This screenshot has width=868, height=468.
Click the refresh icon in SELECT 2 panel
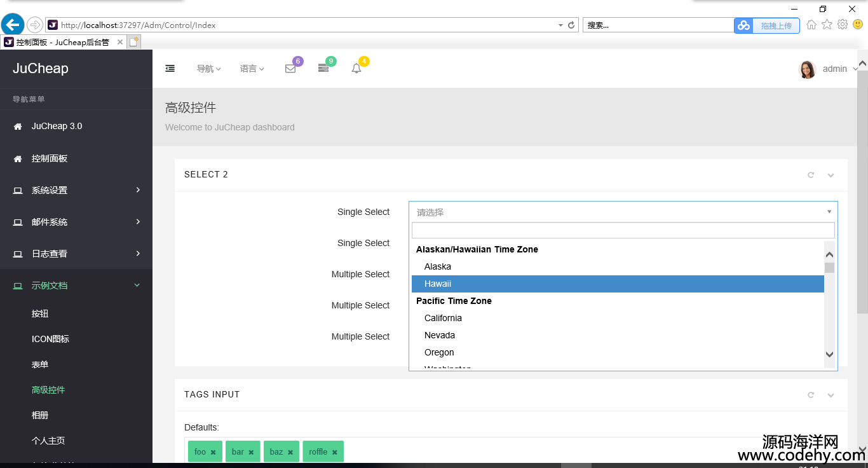click(x=811, y=175)
